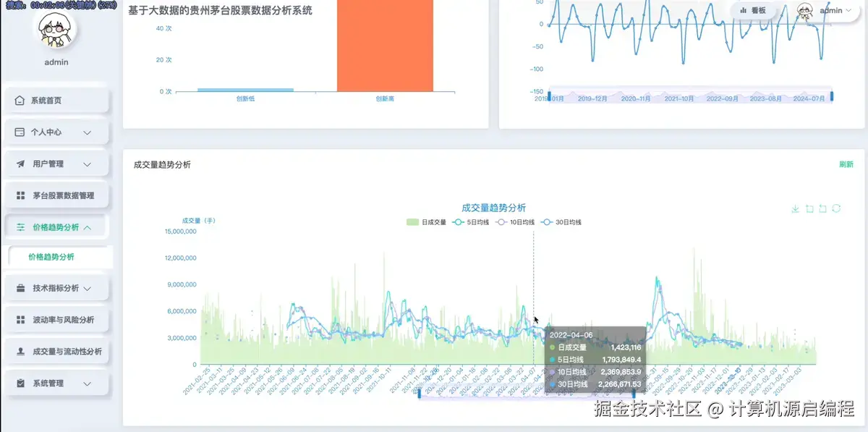This screenshot has height=432, width=868.
Task: Toggle the 5日均线 legend series
Action: (471, 222)
